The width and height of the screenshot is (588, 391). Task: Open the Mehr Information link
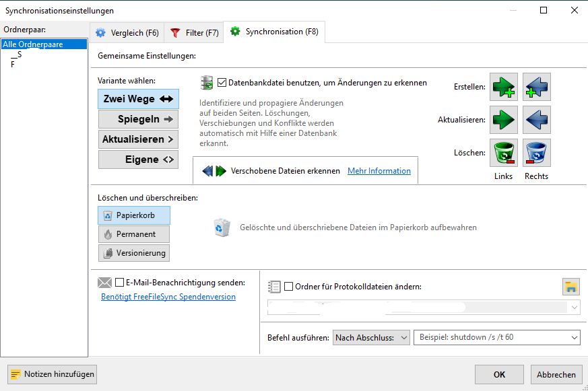379,171
